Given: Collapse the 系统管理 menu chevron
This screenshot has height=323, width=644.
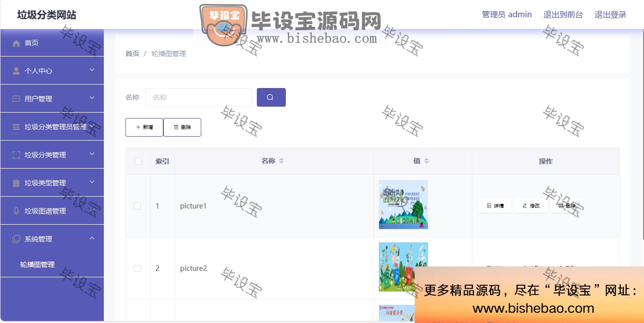Looking at the screenshot, I should (x=92, y=238).
